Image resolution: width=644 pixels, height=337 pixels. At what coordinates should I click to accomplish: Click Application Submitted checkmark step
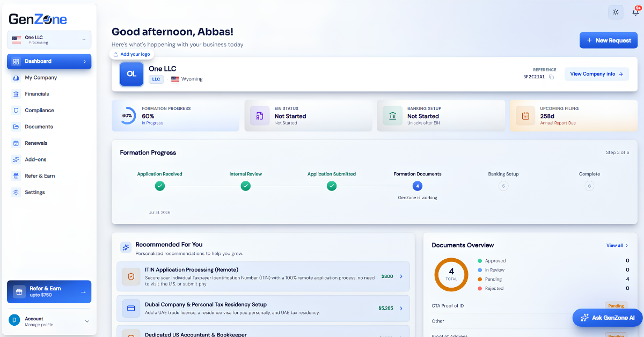[332, 186]
